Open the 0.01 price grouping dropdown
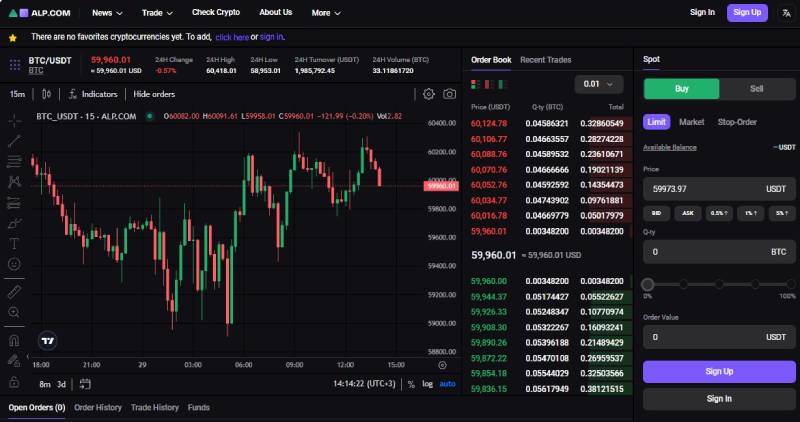The height and width of the screenshot is (422, 800). [x=599, y=84]
